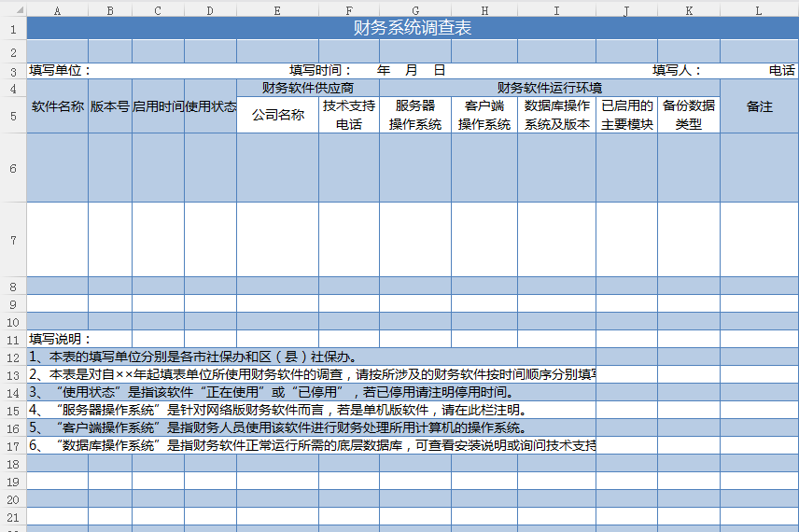Select row 11 header
Screen dimensions: 799x532
13,340
